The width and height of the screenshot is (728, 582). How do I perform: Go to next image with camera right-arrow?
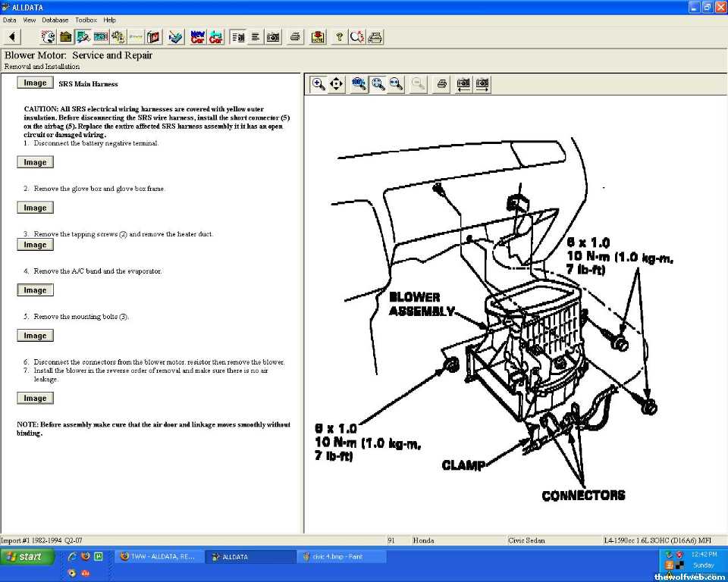point(482,84)
